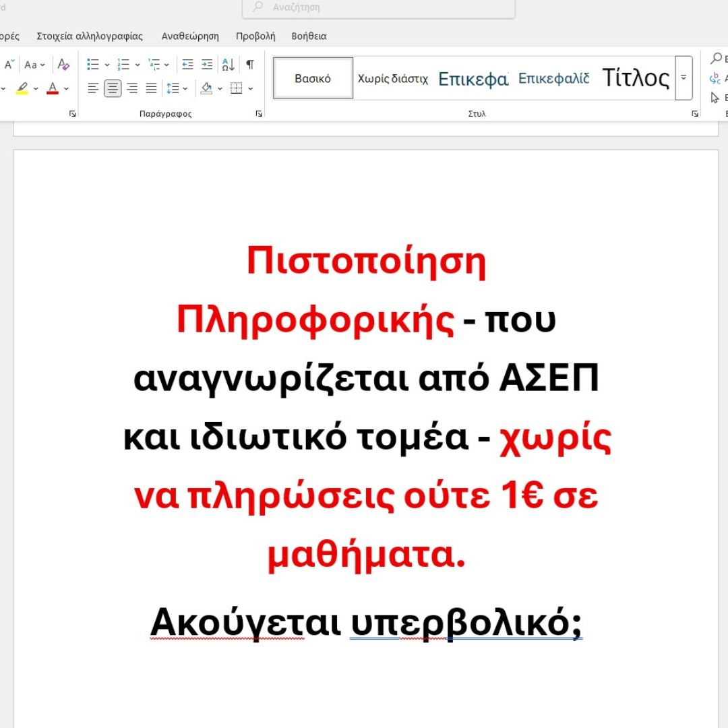Open the Change Case (Aa) dropdown

34,65
